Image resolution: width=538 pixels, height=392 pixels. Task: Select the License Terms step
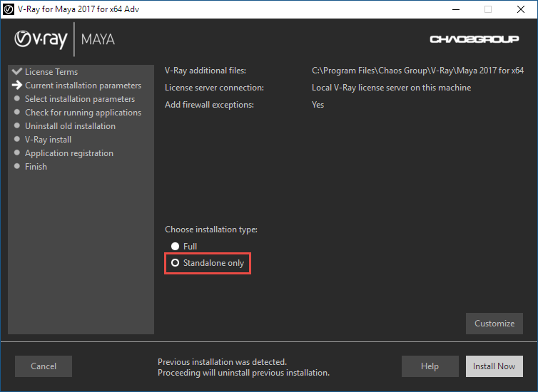51,71
